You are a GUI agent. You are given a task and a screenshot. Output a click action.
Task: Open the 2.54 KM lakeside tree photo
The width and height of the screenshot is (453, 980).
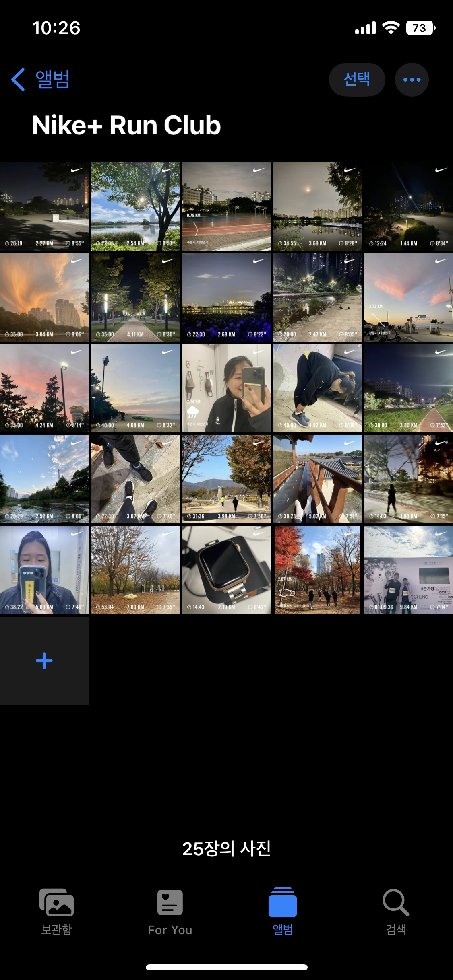[135, 206]
